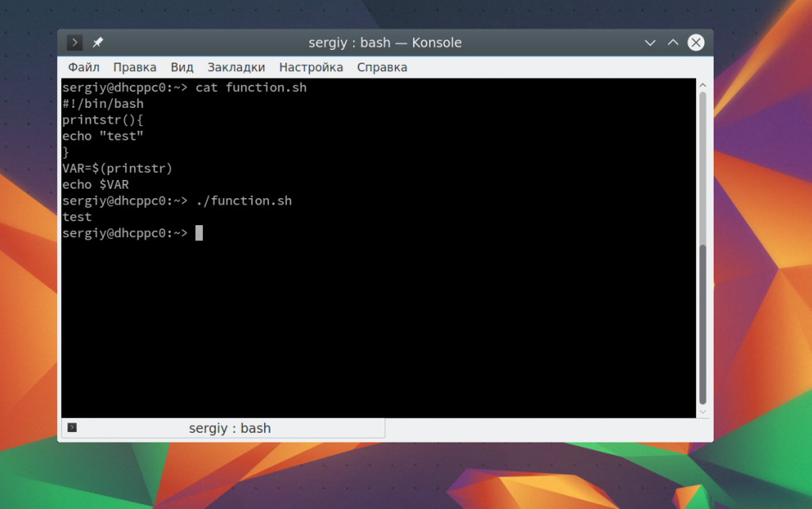The width and height of the screenshot is (812, 509).
Task: Click the terminal cursor at the last prompt
Action: click(x=199, y=233)
